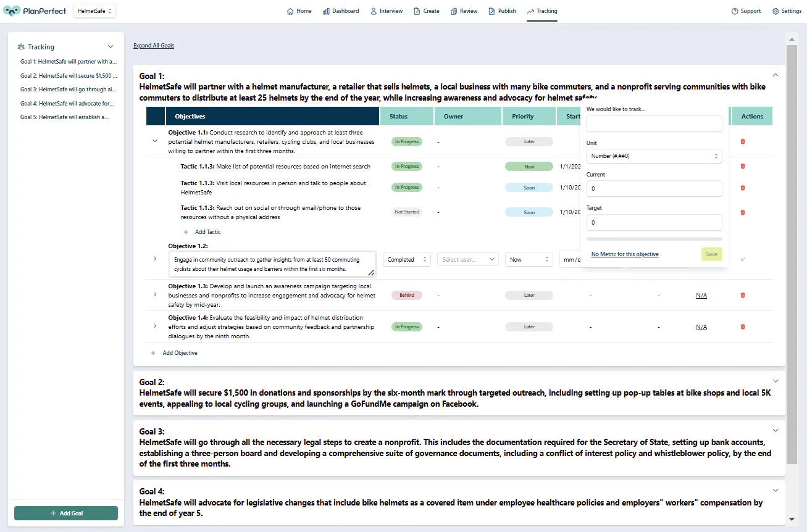807x532 pixels.
Task: Click the PlanPerfect owl logo
Action: 12,11
